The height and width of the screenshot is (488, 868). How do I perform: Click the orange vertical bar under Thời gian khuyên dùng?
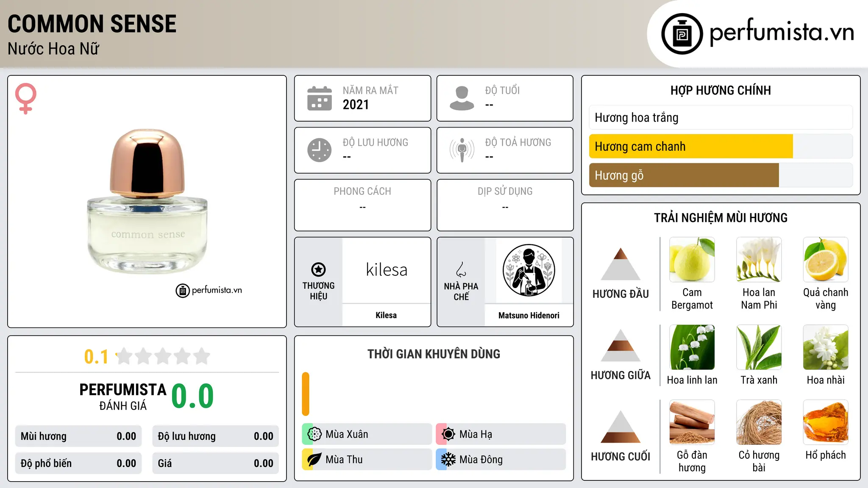click(x=306, y=394)
